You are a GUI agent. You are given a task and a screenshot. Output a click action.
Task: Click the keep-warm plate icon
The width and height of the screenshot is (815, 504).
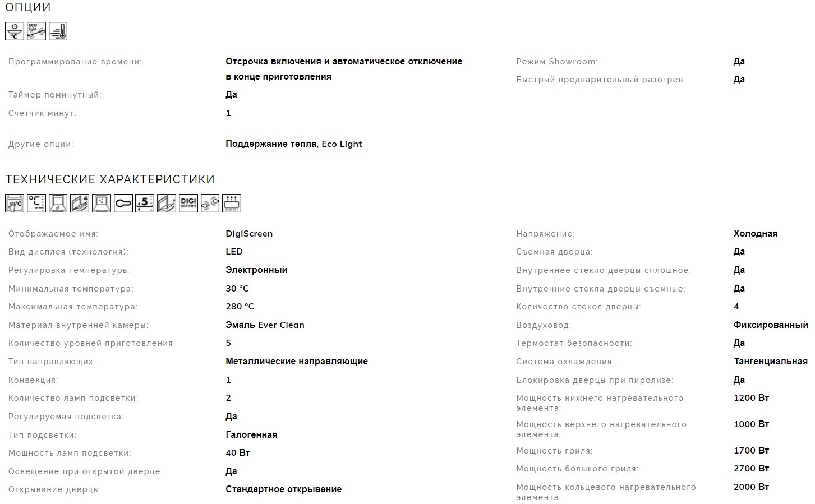click(x=15, y=31)
